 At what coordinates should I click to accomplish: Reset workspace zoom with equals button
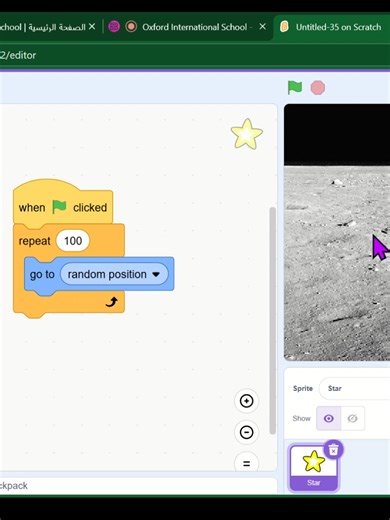[246, 463]
